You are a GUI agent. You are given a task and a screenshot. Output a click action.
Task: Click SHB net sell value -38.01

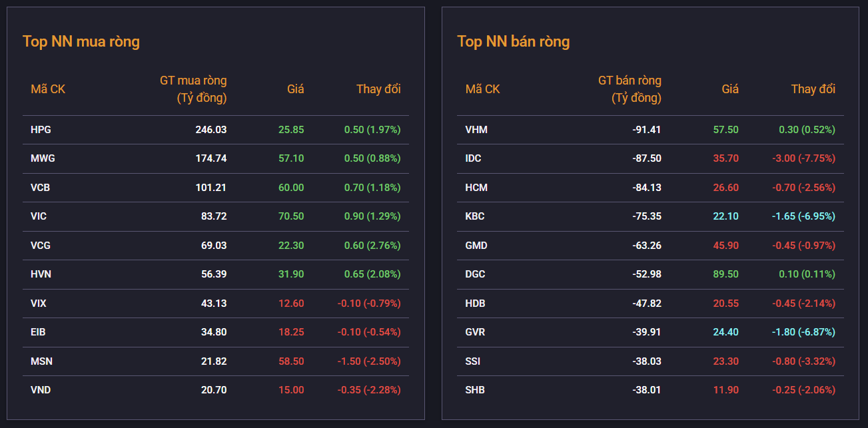[647, 390]
